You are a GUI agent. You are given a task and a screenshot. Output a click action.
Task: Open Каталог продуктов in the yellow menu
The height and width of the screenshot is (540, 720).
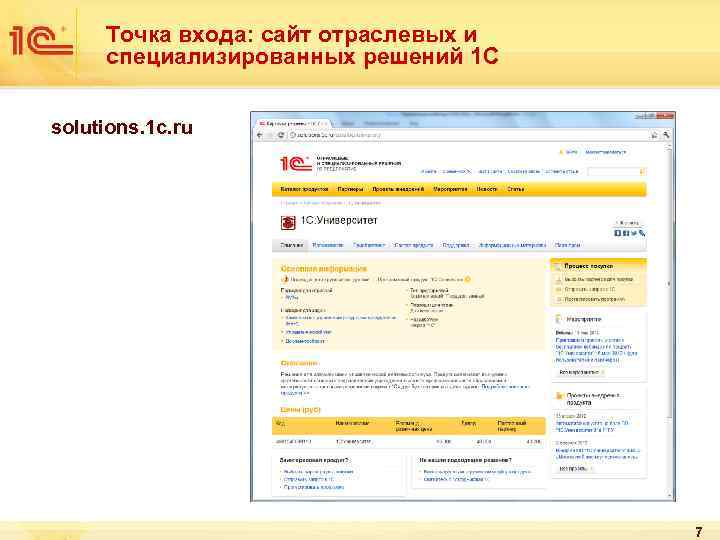304,189
